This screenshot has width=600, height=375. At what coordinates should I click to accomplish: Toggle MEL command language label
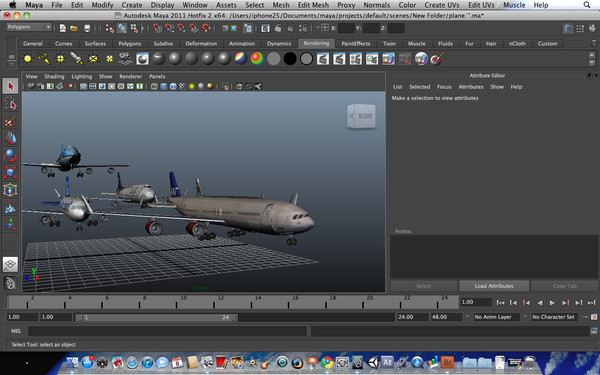(x=16, y=331)
